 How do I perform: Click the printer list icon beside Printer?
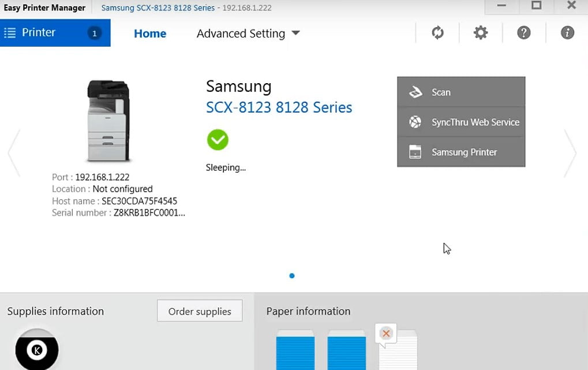pos(10,33)
